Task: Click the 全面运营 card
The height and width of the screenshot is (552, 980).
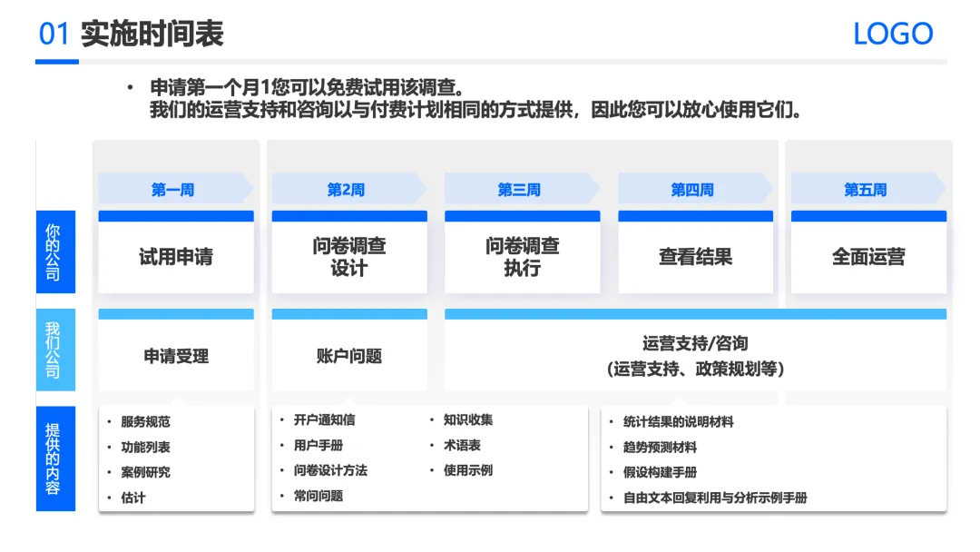Action: tap(868, 251)
